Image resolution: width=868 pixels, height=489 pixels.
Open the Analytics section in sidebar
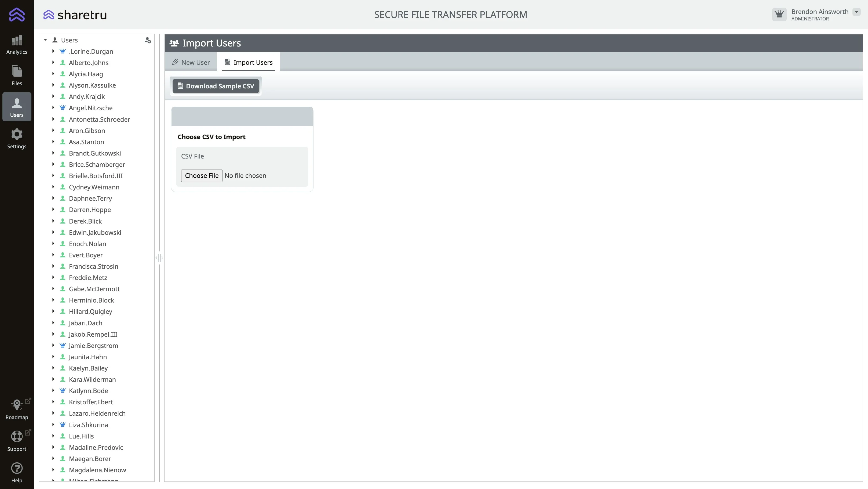17,45
